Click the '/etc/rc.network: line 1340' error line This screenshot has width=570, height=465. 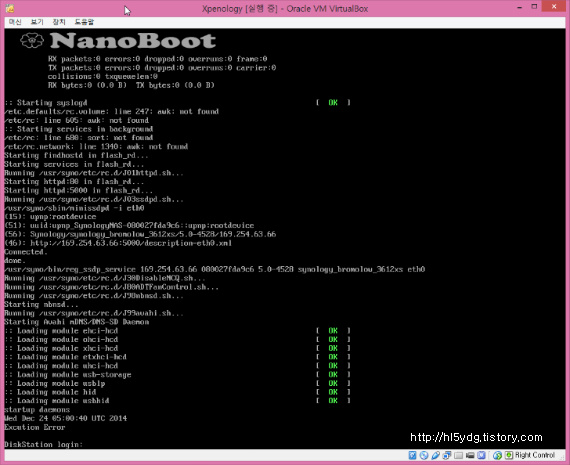[96, 147]
